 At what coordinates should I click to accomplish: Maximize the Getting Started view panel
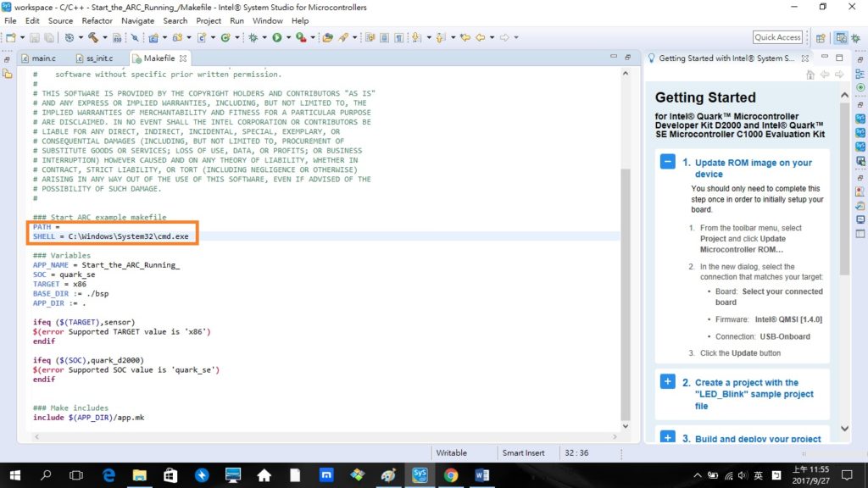(x=839, y=58)
